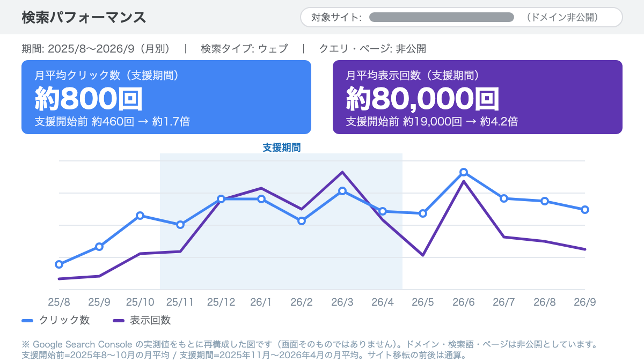
Task: Select the purple 月平均表示回数 card
Action: point(478,97)
